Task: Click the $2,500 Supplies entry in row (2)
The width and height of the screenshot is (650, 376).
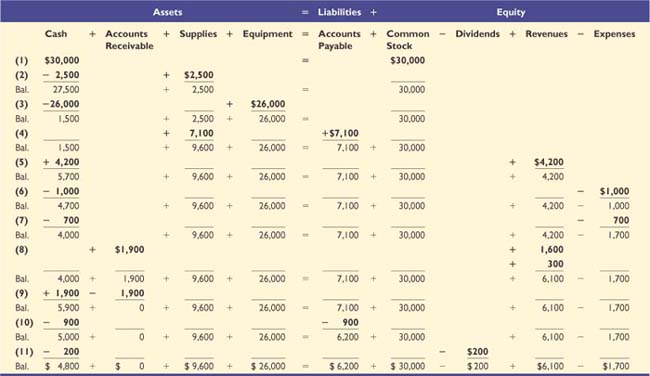Action: click(199, 75)
